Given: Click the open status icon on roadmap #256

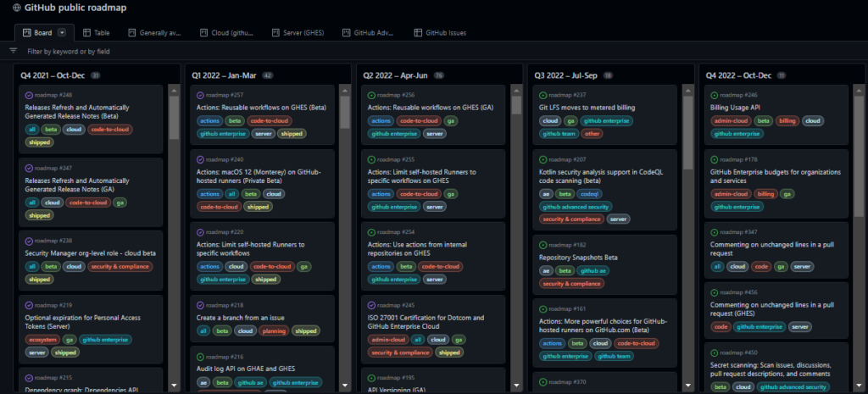Looking at the screenshot, I should 371,95.
